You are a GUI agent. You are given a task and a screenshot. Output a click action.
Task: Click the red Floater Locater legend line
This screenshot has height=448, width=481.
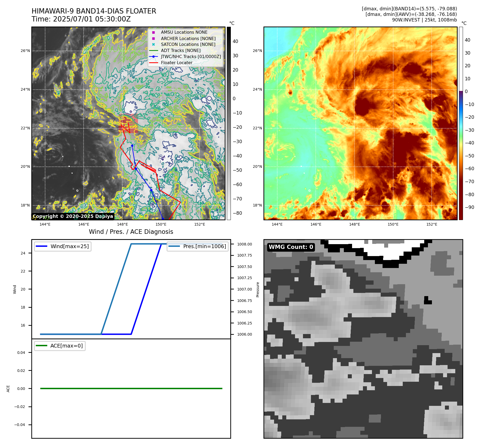(x=153, y=63)
